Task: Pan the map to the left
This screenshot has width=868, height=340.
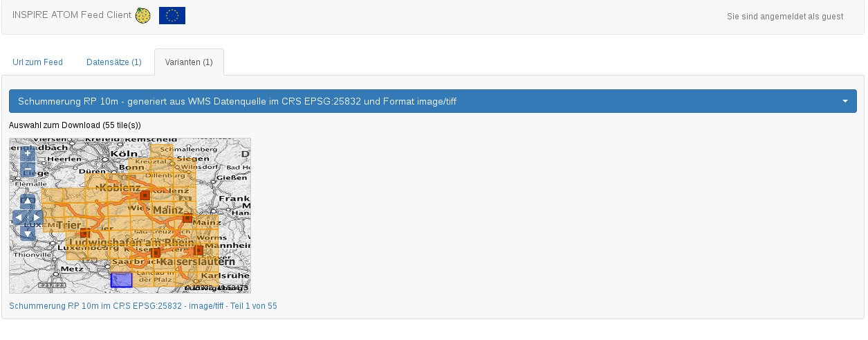Action: click(x=19, y=217)
